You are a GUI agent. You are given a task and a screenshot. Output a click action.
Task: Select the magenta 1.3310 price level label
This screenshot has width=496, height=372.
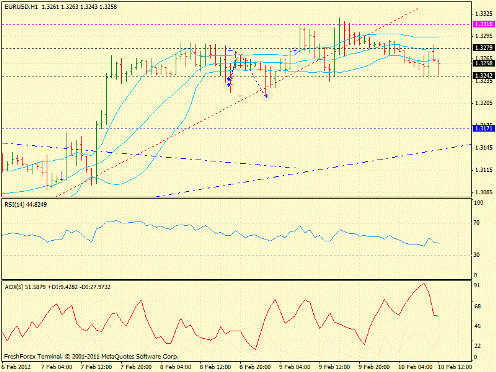[484, 24]
